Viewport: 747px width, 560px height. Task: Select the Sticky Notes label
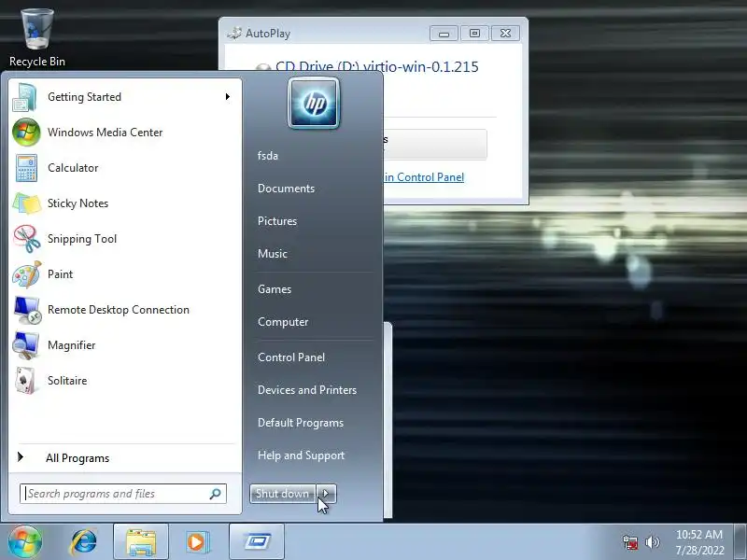pyautogui.click(x=78, y=203)
